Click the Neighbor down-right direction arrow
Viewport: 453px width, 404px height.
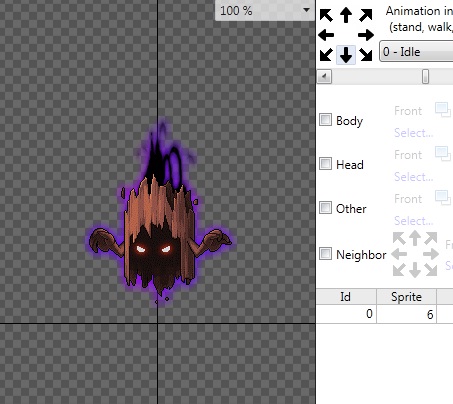tap(431, 270)
